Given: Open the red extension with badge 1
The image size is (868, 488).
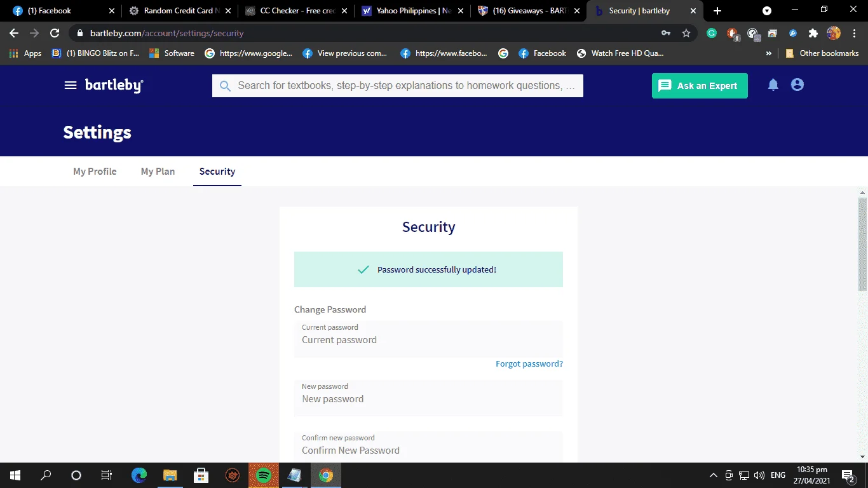Looking at the screenshot, I should click(733, 34).
